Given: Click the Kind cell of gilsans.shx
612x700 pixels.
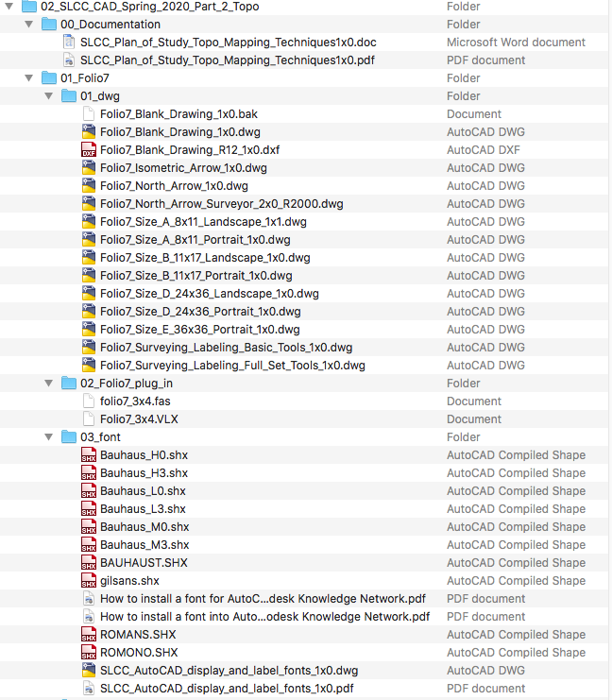Looking at the screenshot, I should [x=516, y=580].
